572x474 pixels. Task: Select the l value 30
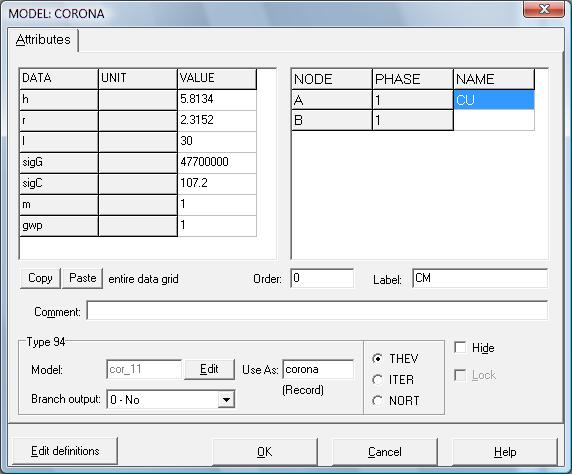[x=217, y=142]
